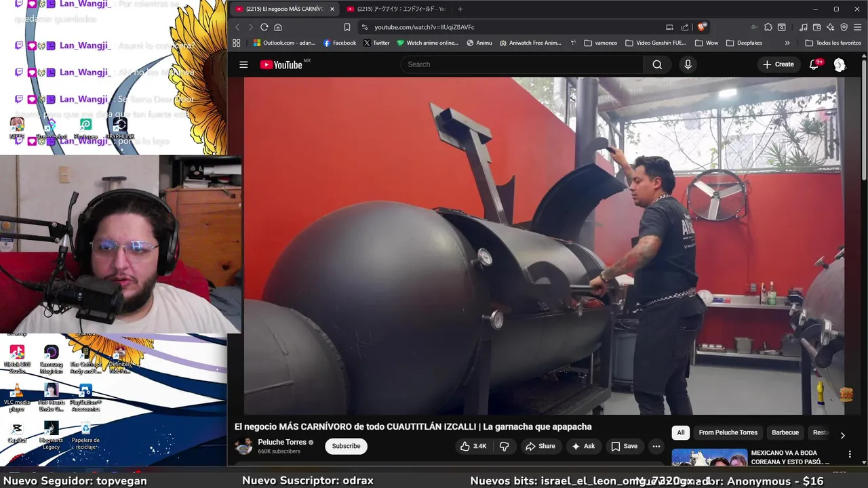Open Five Hearts Under One shortcut
This screenshot has height=488, width=868.
pos(52,397)
